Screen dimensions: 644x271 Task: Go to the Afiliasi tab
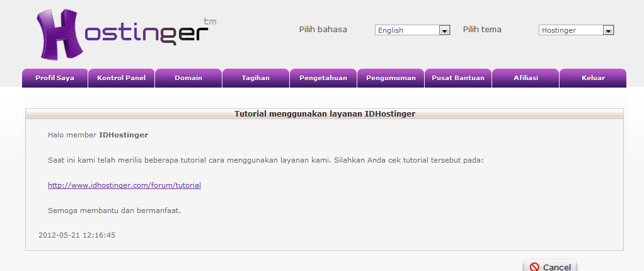pyautogui.click(x=526, y=78)
